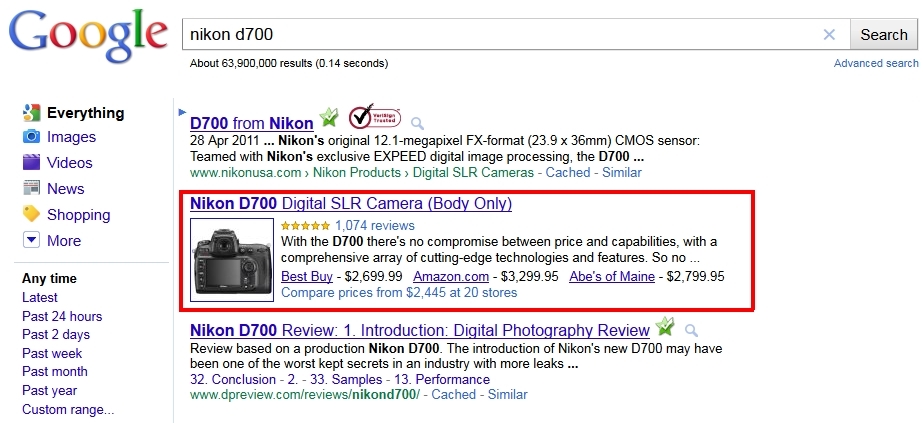
Task: Click the five-star rating icons
Action: click(306, 225)
